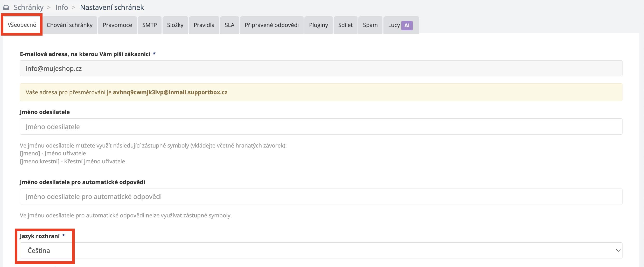This screenshot has height=267, width=644.
Task: Click the inbox icon in the breadcrumb
Action: coord(6,8)
